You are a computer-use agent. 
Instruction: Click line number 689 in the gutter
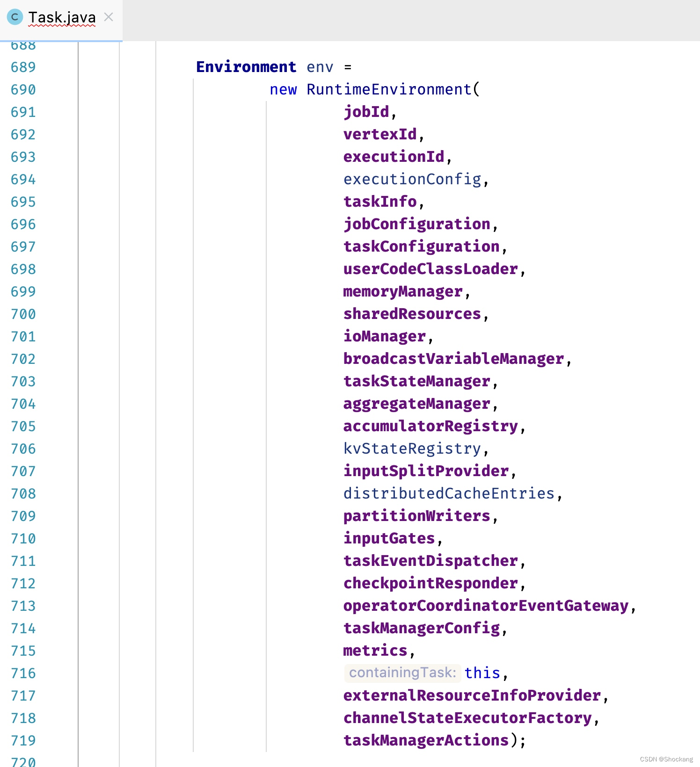coord(23,67)
